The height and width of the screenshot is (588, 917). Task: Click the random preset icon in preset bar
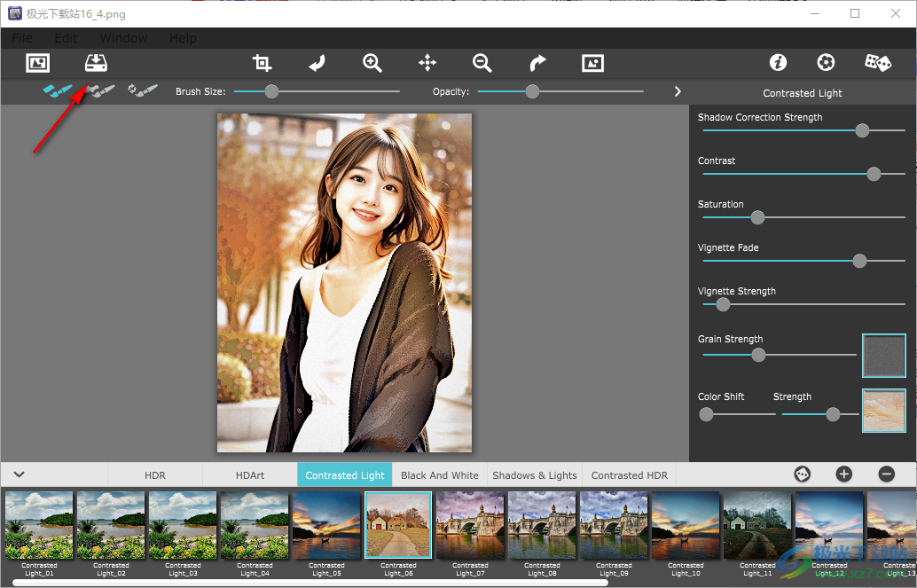pyautogui.click(x=803, y=474)
